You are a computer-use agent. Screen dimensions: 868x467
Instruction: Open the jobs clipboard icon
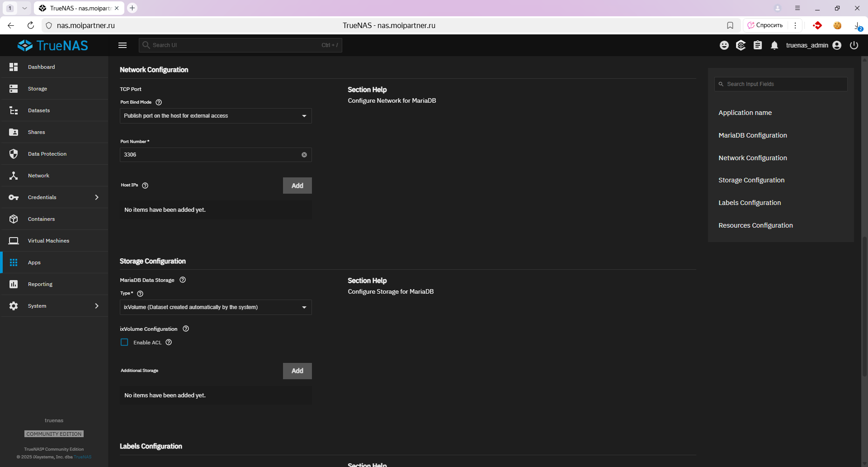tap(758, 45)
